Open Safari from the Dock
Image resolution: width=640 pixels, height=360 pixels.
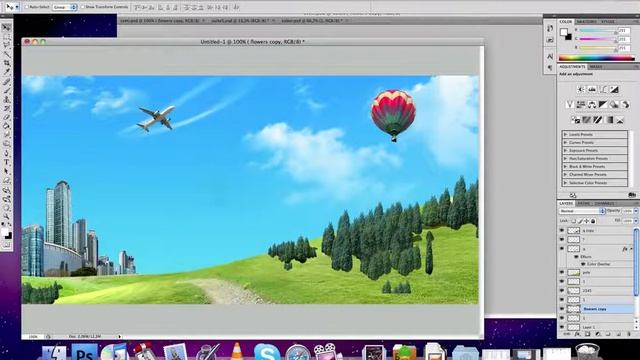pyautogui.click(x=298, y=352)
